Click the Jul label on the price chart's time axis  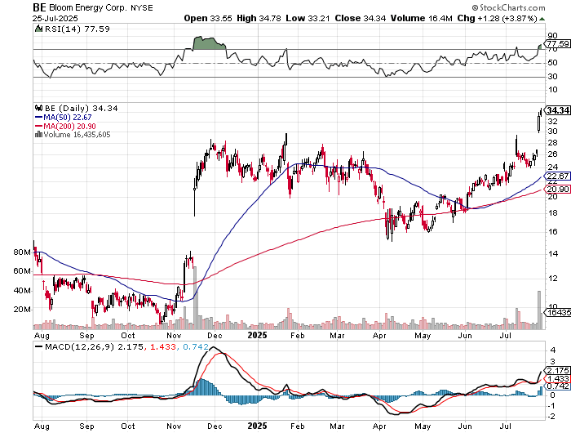click(505, 335)
